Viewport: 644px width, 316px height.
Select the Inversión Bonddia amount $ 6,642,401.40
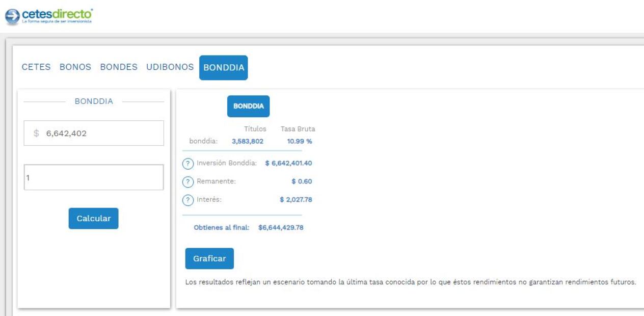(289, 163)
